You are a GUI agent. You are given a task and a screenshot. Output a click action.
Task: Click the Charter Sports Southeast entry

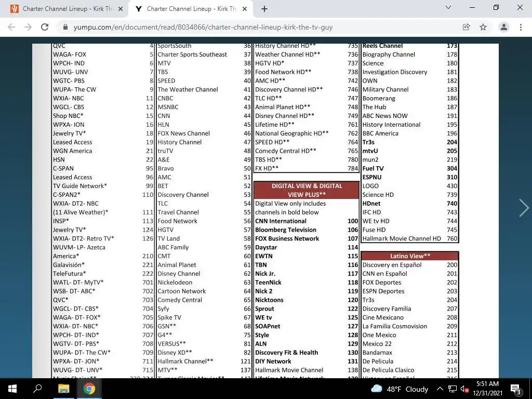tap(192, 54)
